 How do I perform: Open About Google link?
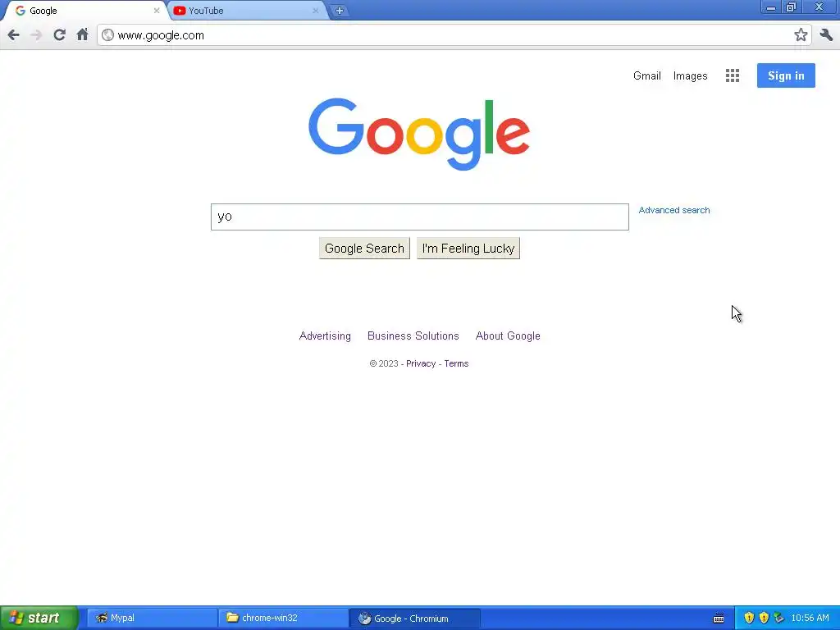pyautogui.click(x=508, y=336)
